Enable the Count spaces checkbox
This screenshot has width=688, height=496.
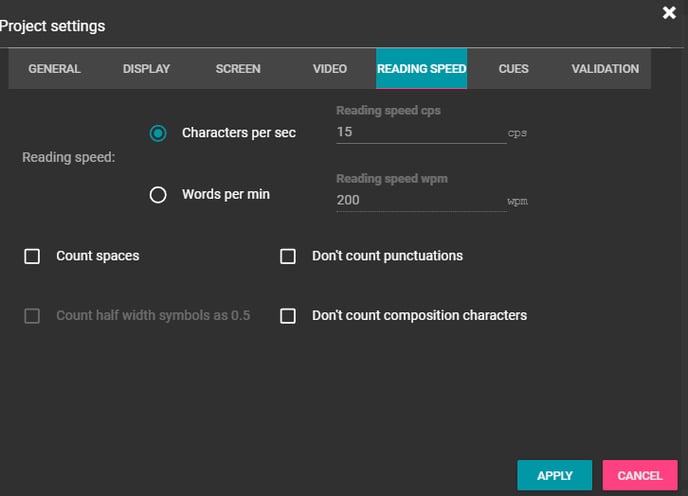coord(32,257)
